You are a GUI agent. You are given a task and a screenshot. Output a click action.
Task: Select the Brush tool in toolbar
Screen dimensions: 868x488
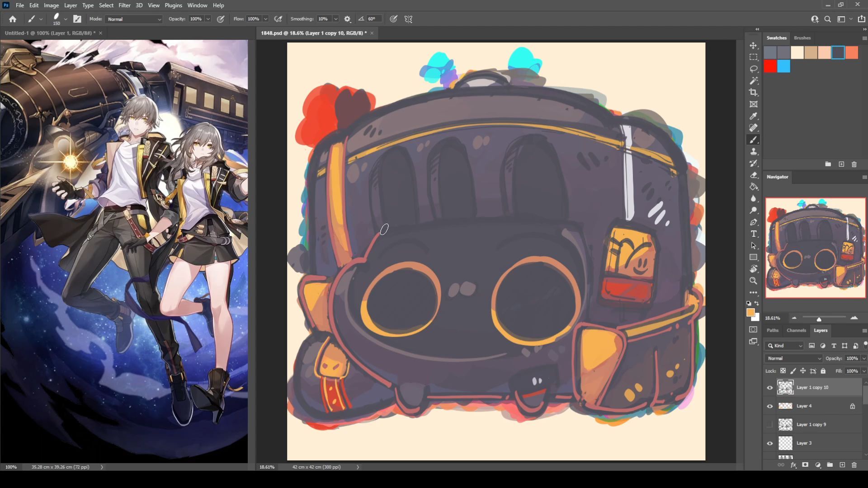(753, 140)
